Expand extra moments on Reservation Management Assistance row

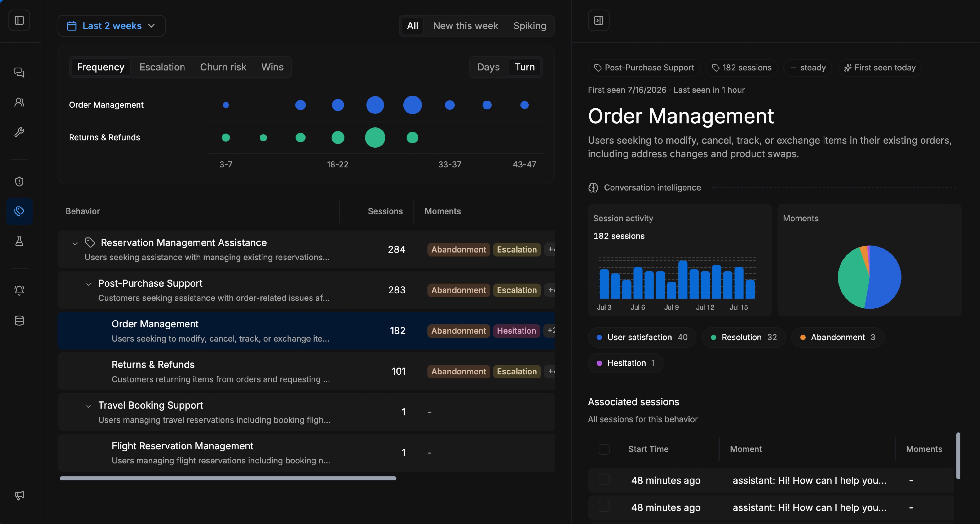coord(550,250)
